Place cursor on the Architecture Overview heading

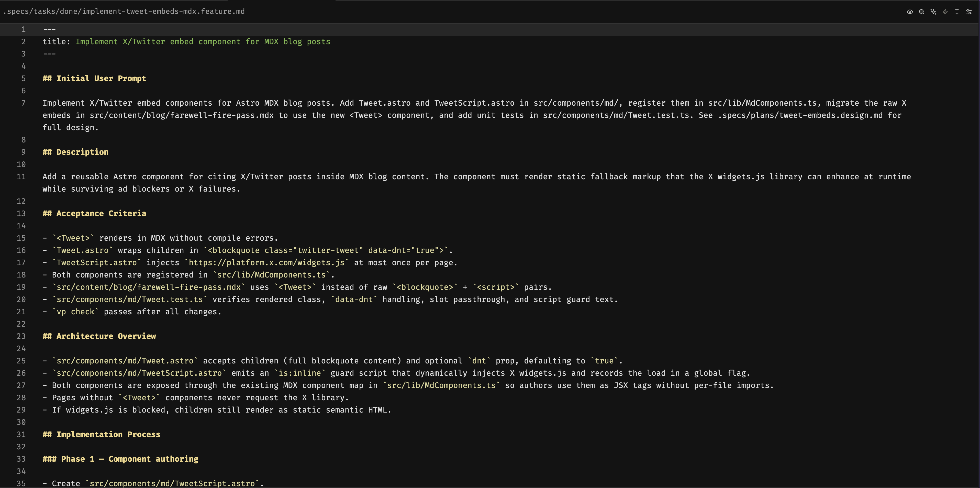[99, 336]
